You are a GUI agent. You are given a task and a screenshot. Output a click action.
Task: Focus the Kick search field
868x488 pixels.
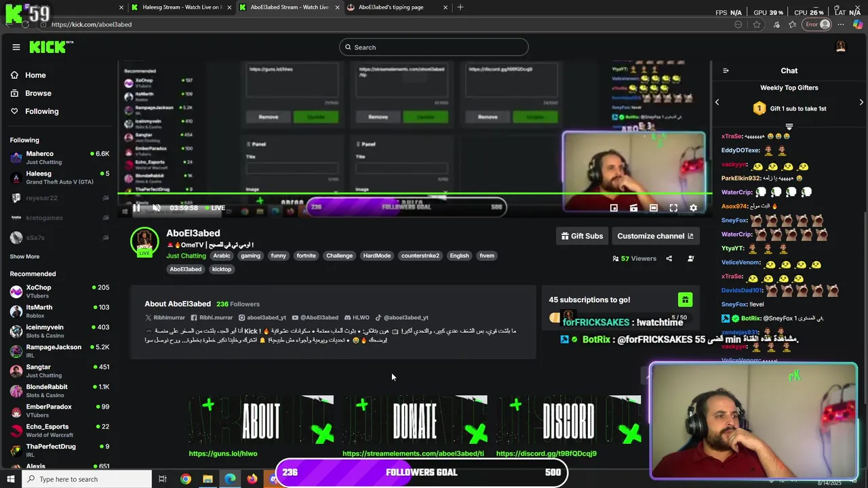pos(434,47)
